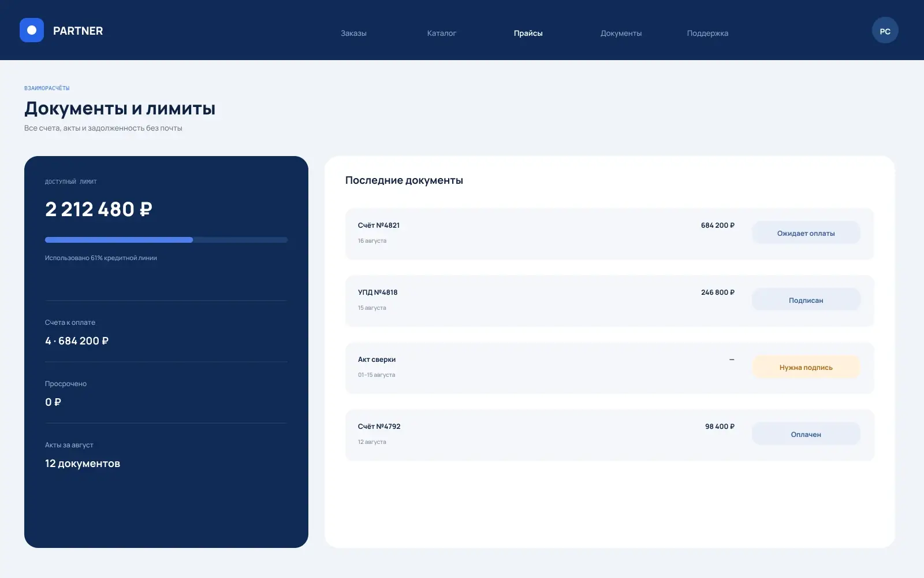Click the PARTNER brand name text
924x578 pixels.
pyautogui.click(x=78, y=31)
